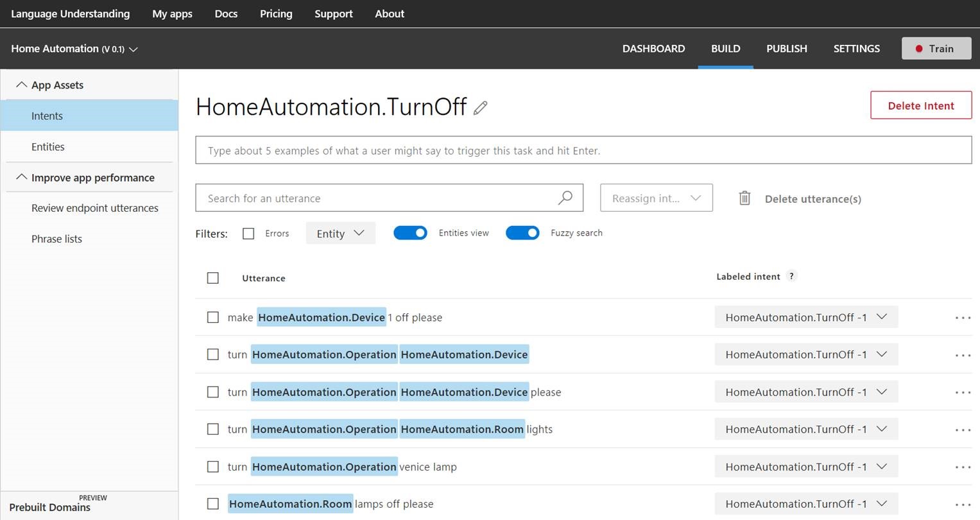
Task: Click the Delete Intent button
Action: (921, 105)
